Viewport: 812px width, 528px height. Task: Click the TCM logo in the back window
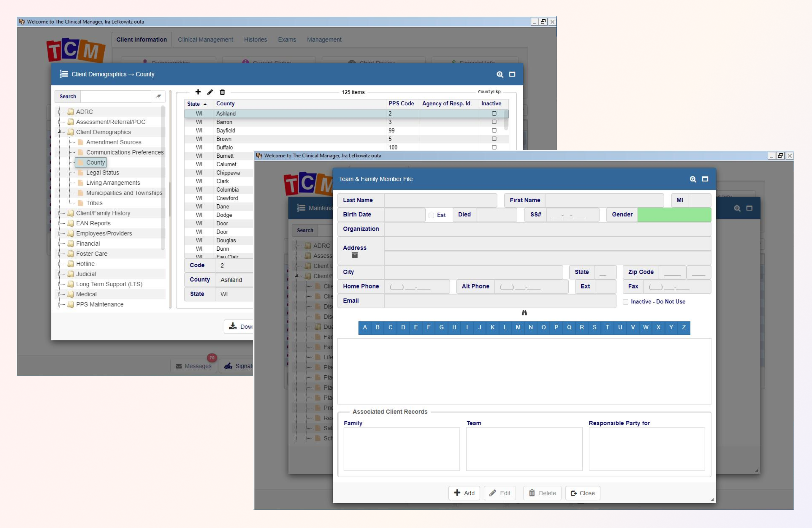point(76,50)
